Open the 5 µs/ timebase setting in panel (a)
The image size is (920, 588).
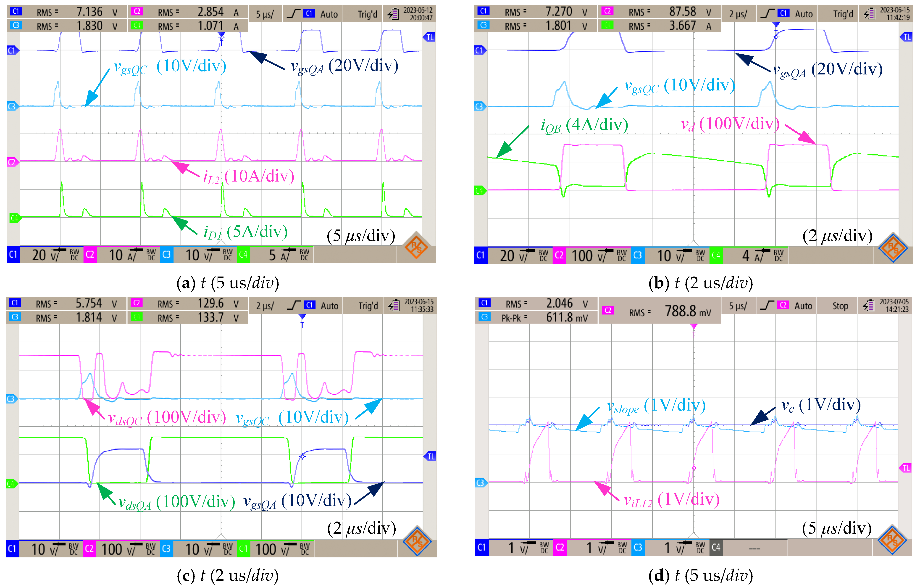click(265, 15)
